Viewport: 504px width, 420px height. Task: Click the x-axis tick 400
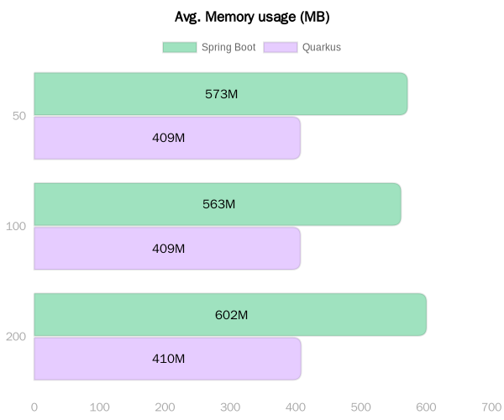point(296,407)
